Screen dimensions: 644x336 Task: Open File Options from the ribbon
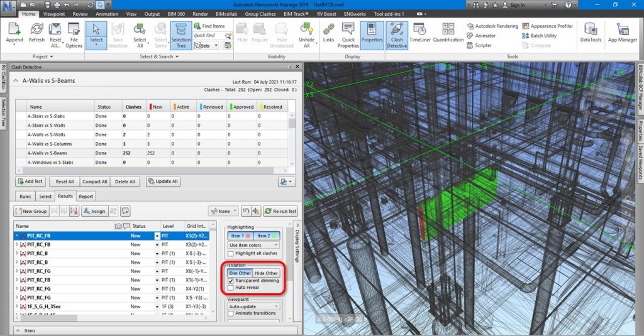pos(74,35)
